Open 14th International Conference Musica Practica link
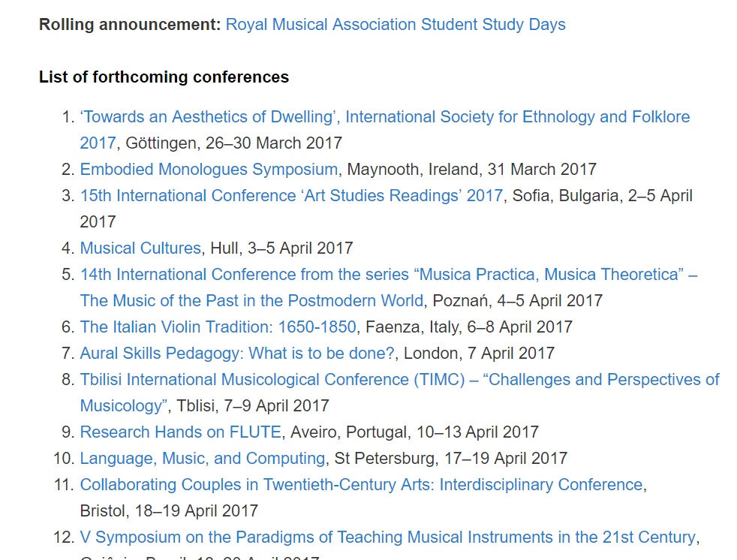The height and width of the screenshot is (560, 737). coord(389,275)
